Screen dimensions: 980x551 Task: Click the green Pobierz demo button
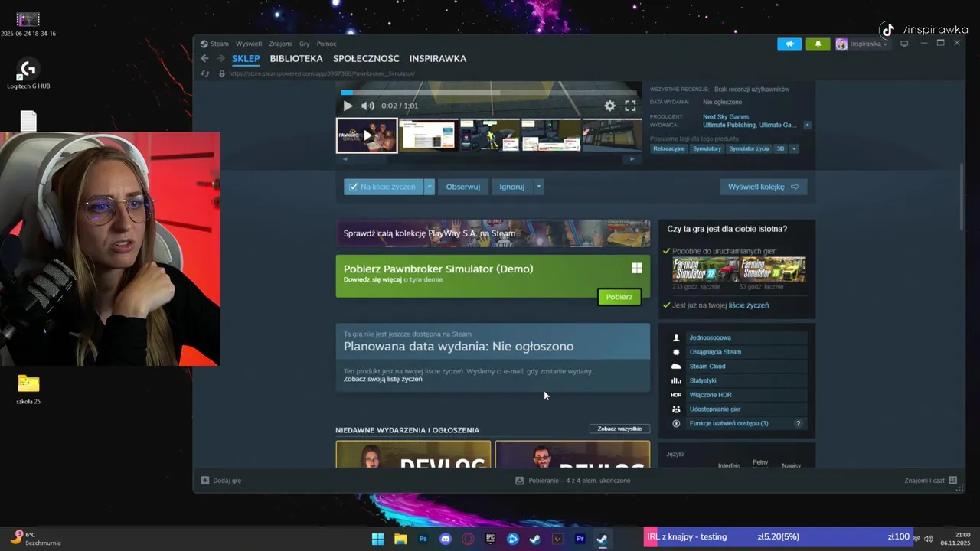(x=619, y=297)
